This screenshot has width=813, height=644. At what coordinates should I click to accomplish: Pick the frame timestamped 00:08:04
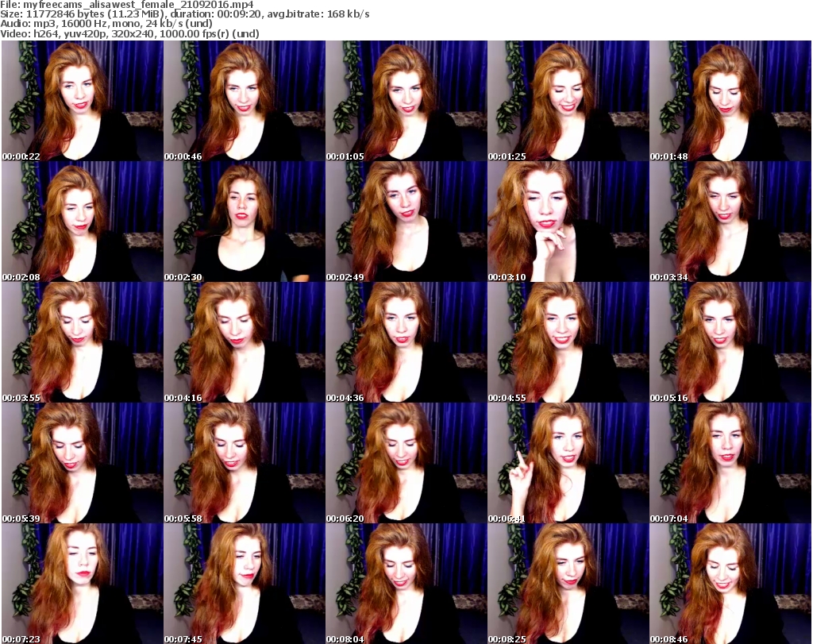tap(406, 584)
